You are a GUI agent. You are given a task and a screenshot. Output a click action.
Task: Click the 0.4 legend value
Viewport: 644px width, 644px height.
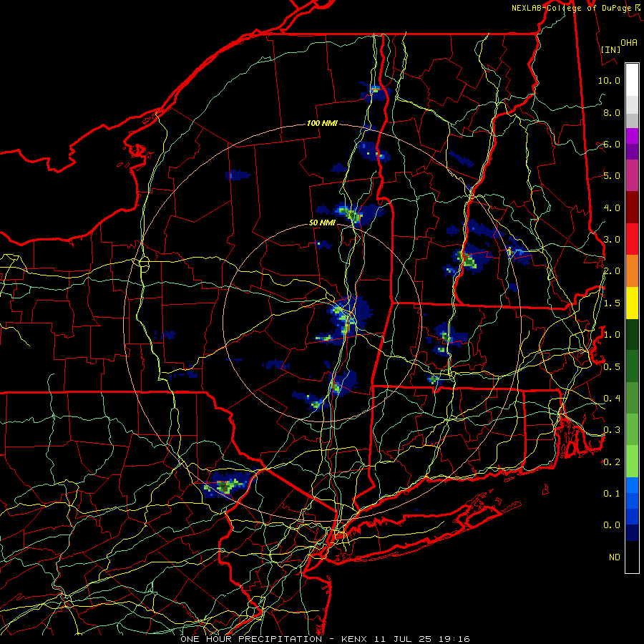tap(612, 398)
